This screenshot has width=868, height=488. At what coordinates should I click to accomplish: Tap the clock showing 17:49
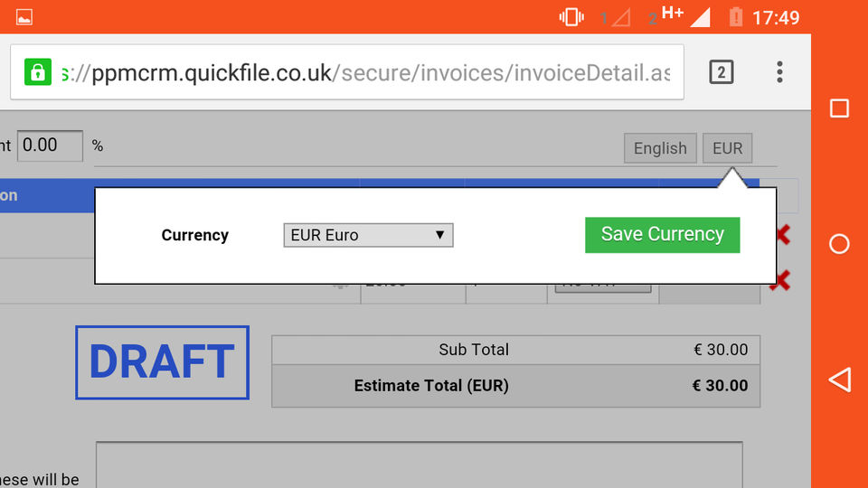point(775,17)
